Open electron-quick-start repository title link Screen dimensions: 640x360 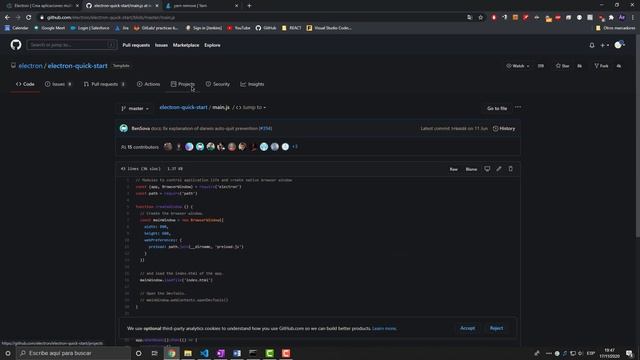[78, 66]
